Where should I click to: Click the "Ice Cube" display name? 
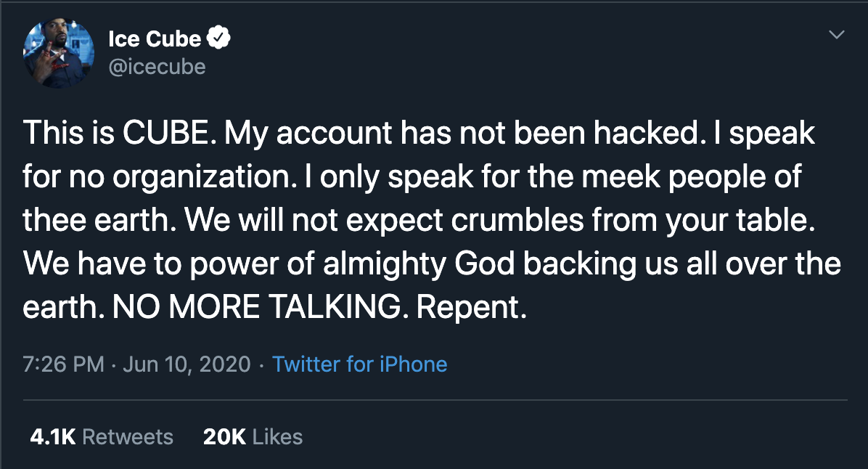(155, 39)
